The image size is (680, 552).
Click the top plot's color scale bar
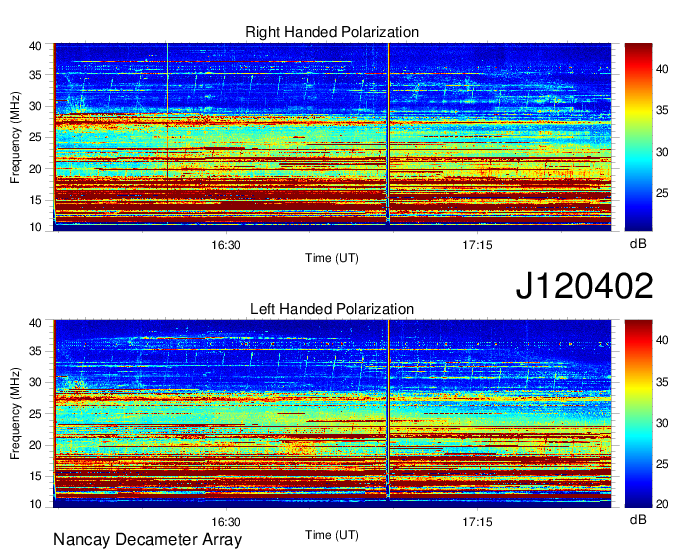click(x=638, y=137)
